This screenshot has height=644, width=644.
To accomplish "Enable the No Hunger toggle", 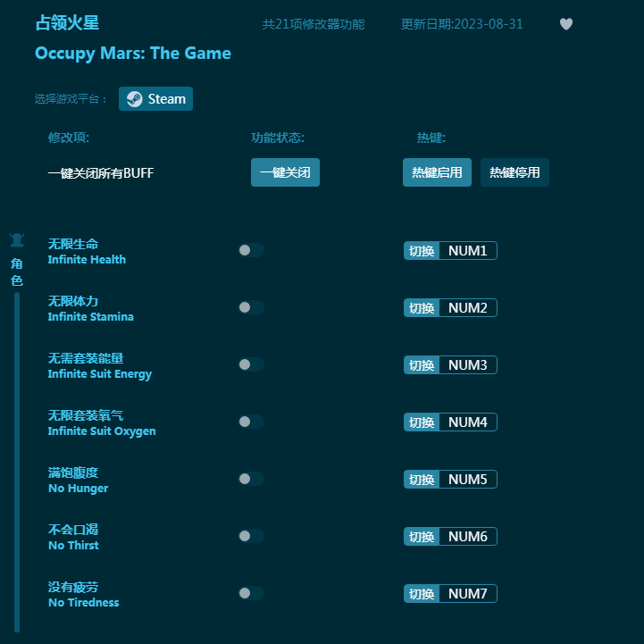I will (251, 479).
